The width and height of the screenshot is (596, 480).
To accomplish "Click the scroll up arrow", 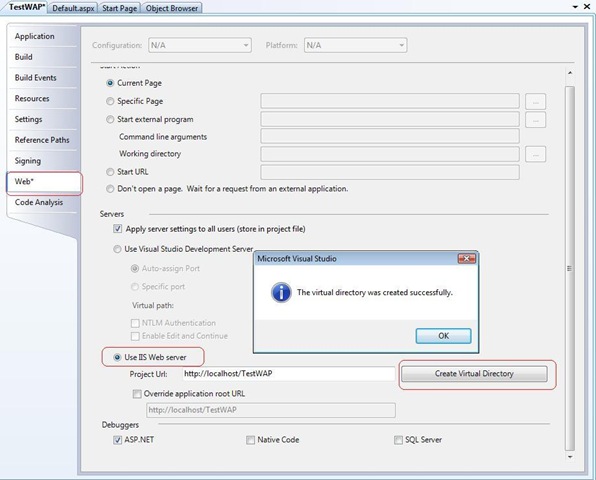I will point(569,73).
